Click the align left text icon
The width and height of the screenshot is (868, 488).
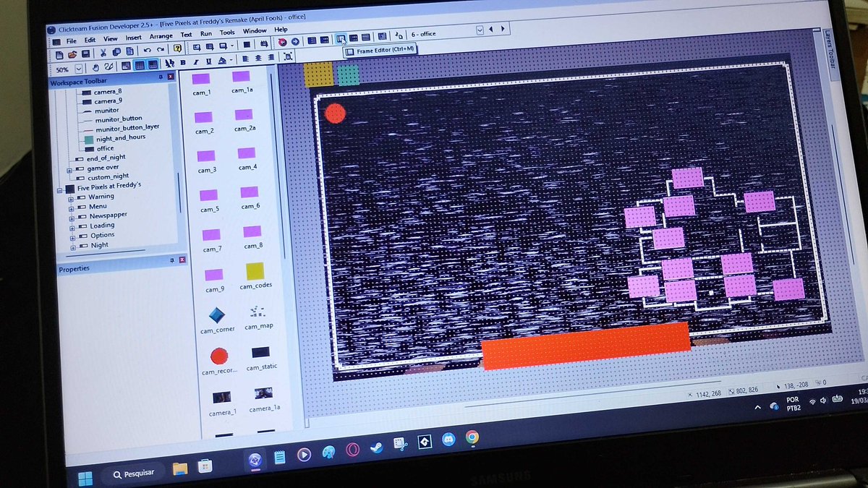coord(245,59)
